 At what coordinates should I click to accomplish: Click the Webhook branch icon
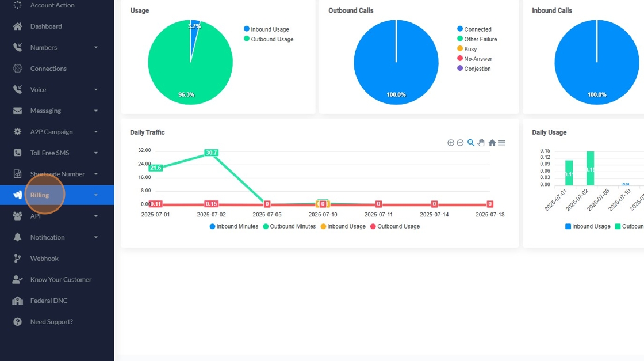(17, 258)
